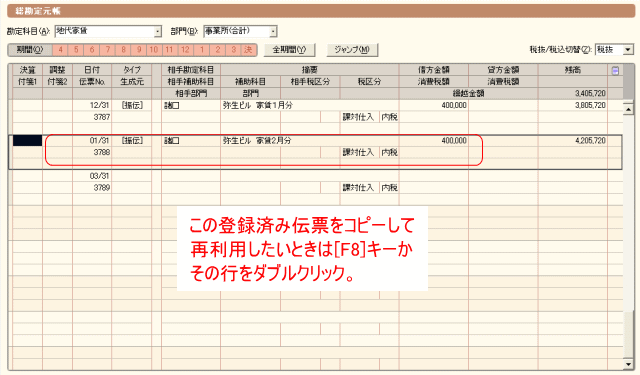Viewport: 640px width, 375px height.
Task: Click the 全期間(Y) button
Action: click(289, 50)
